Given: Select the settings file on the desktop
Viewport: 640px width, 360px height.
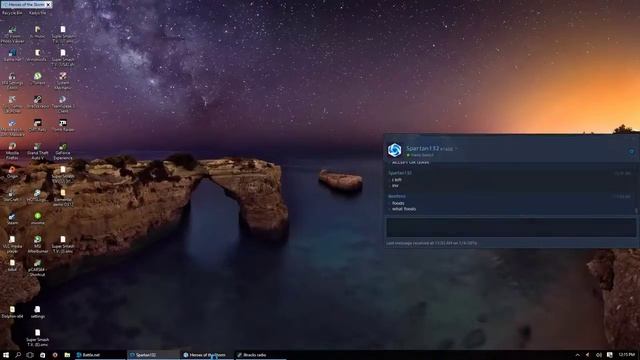Looking at the screenshot, I should tap(38, 312).
